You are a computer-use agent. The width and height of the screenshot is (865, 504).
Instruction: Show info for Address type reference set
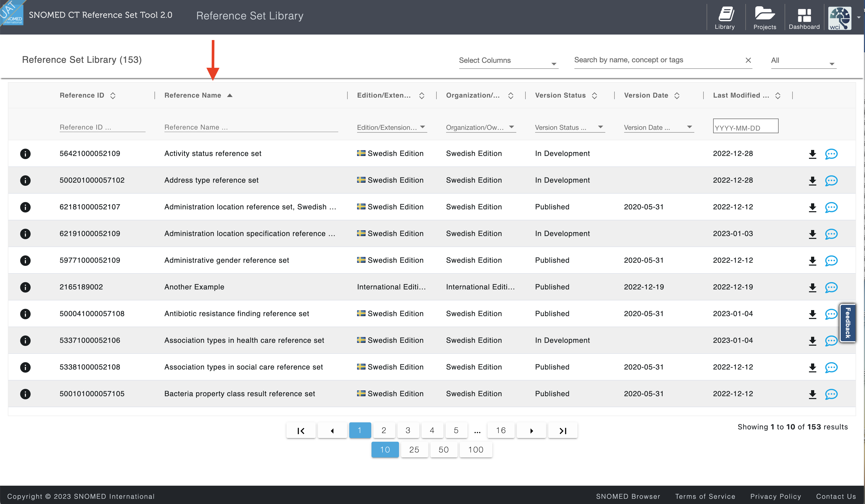click(x=25, y=180)
